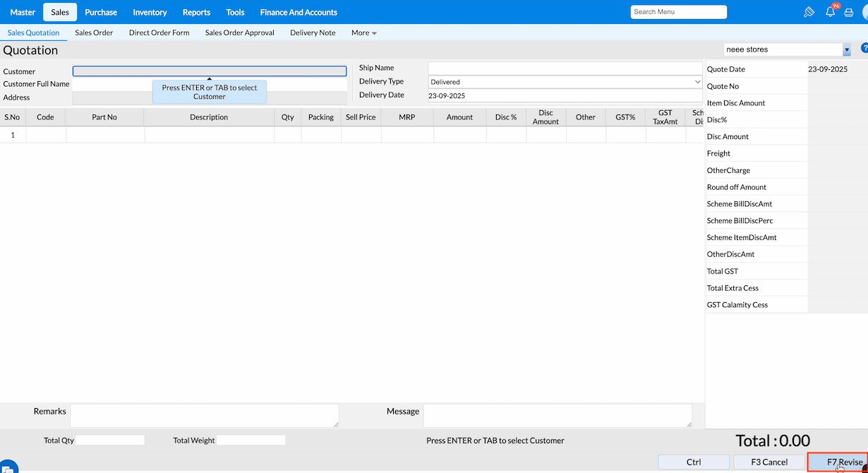Click the Amount column header

click(459, 117)
